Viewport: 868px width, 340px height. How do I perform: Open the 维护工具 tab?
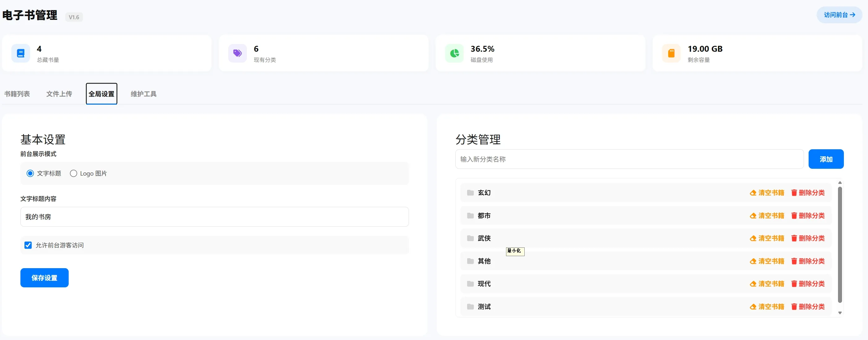click(x=144, y=94)
